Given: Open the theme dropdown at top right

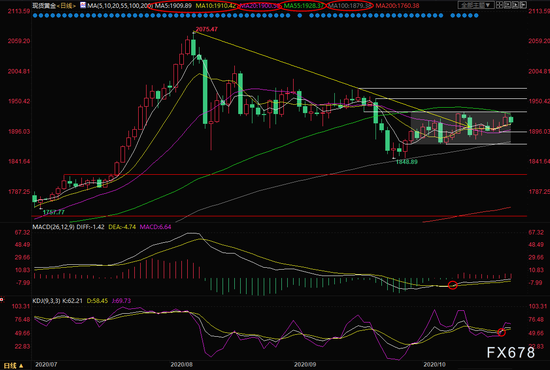Looking at the screenshot, I should (476, 5).
